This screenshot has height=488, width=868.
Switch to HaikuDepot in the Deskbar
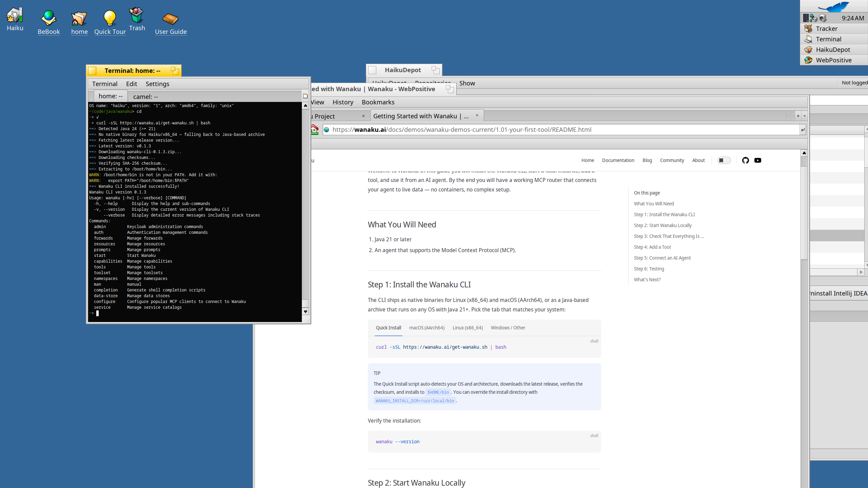tap(834, 49)
